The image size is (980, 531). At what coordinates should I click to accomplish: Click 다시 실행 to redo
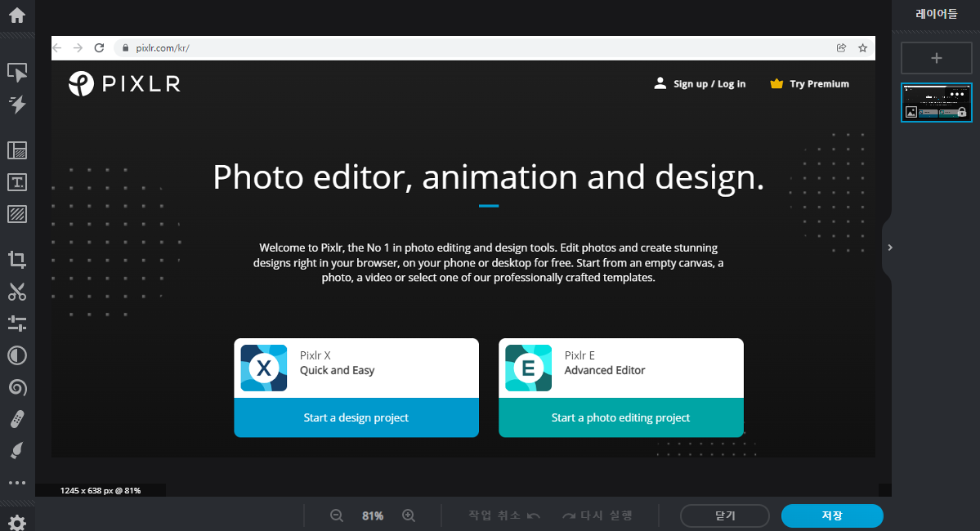point(597,515)
